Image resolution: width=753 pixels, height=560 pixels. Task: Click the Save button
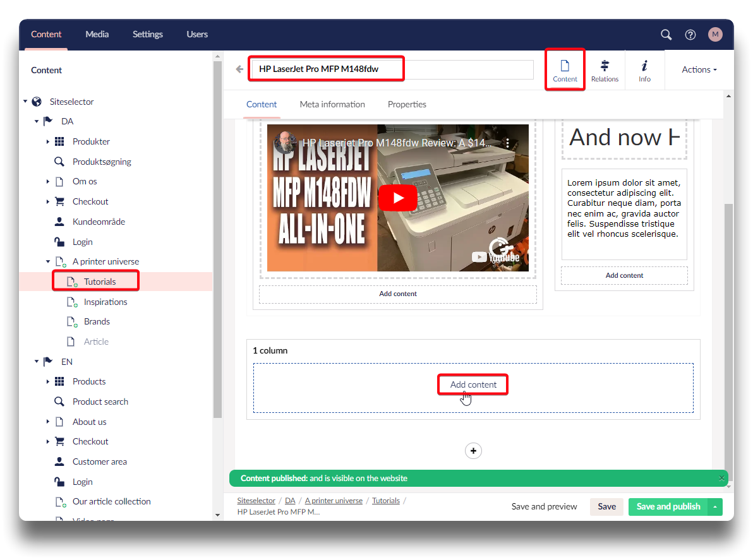606,507
